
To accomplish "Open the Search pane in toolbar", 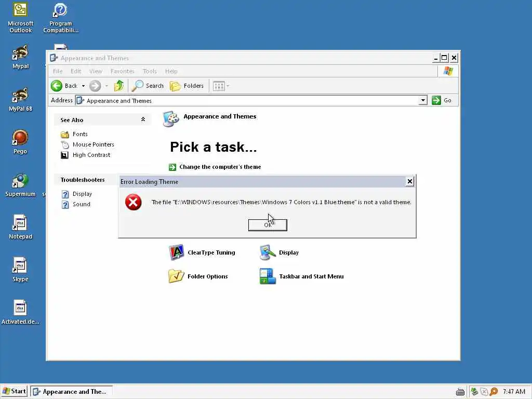I will (148, 86).
